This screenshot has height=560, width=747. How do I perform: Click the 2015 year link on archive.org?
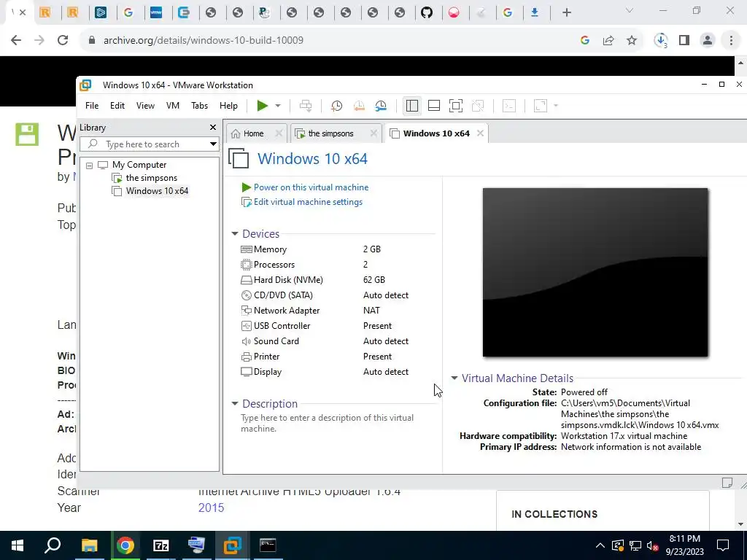[211, 507]
